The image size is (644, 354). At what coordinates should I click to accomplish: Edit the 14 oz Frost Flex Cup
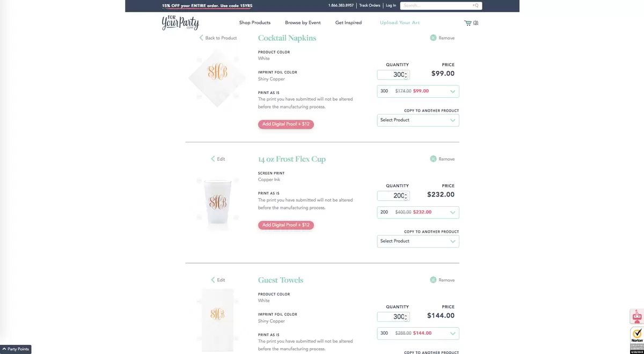pos(218,159)
